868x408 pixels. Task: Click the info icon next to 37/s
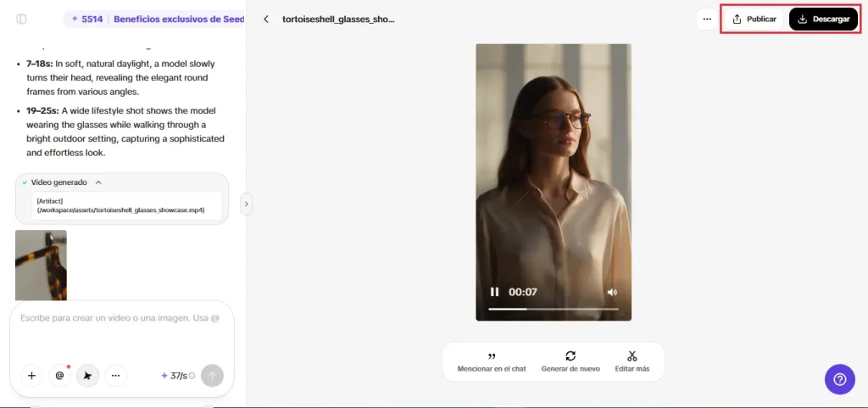coord(192,376)
